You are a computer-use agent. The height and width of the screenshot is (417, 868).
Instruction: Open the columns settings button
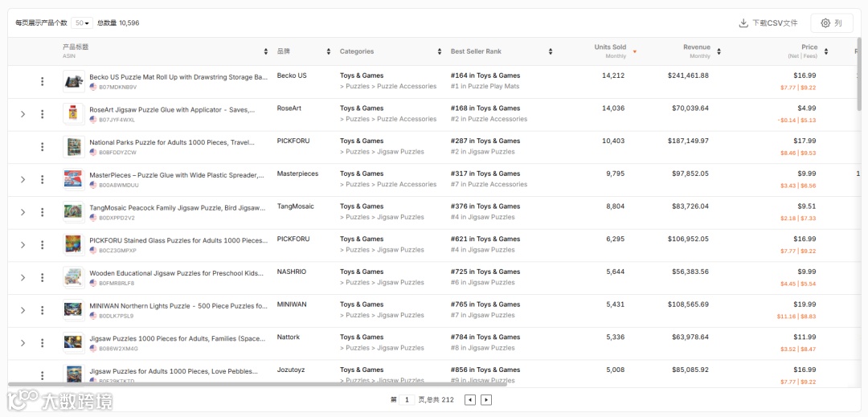pyautogui.click(x=832, y=22)
